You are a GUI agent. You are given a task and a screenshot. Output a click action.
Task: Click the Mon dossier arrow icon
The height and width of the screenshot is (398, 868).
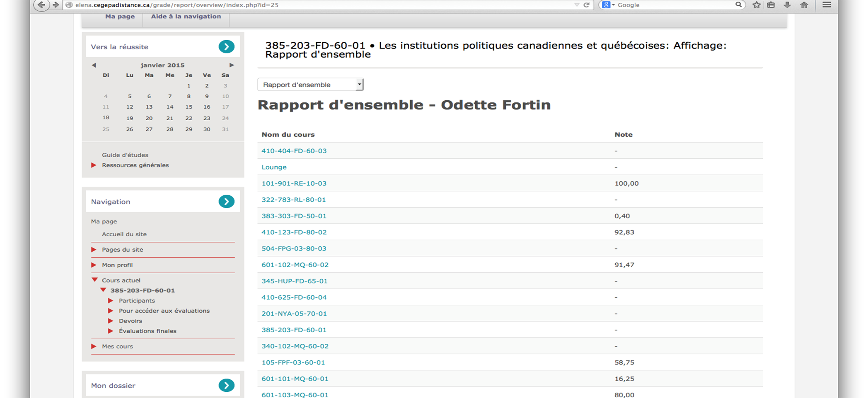click(226, 385)
